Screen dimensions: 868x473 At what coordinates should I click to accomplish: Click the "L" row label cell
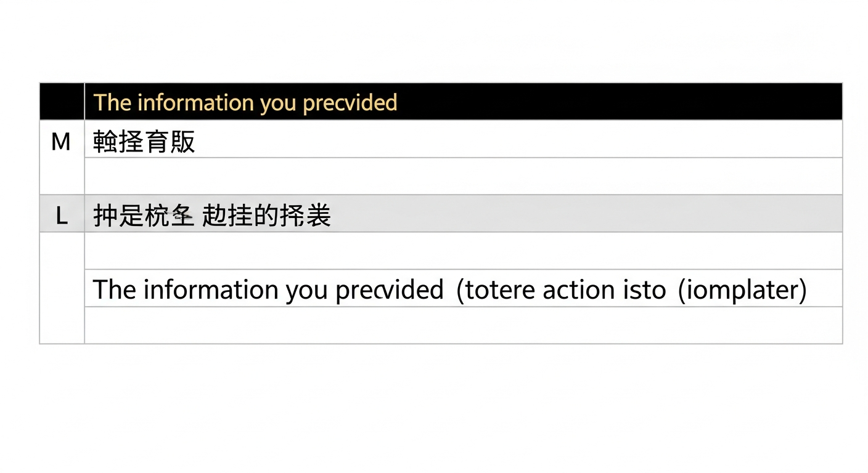pyautogui.click(x=62, y=215)
